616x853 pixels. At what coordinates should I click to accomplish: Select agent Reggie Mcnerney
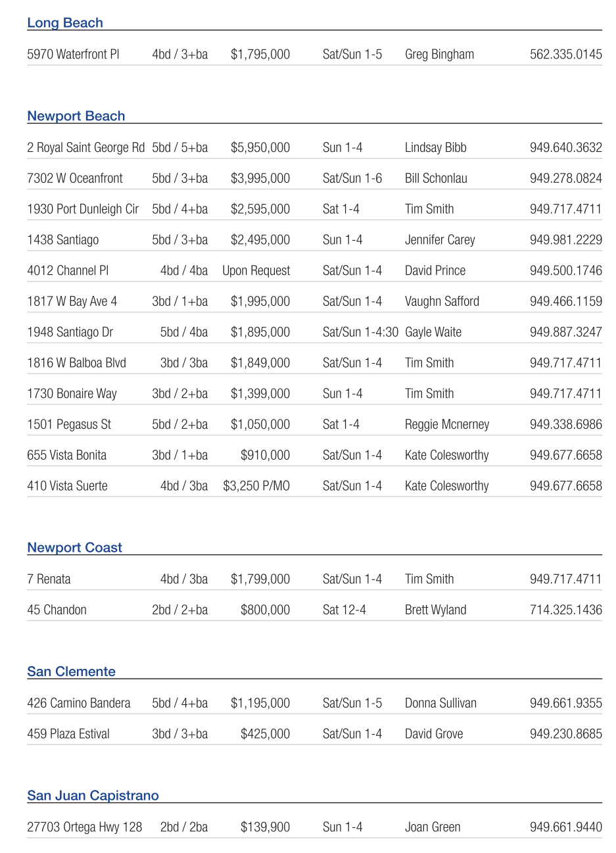point(447,425)
